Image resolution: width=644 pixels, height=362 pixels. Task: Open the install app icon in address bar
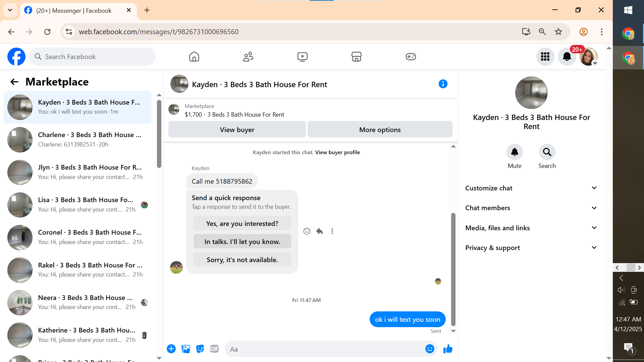pyautogui.click(x=526, y=32)
